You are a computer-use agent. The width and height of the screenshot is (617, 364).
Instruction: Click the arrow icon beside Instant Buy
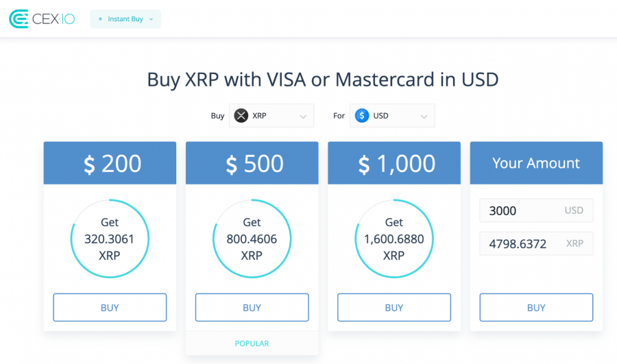coord(100,19)
